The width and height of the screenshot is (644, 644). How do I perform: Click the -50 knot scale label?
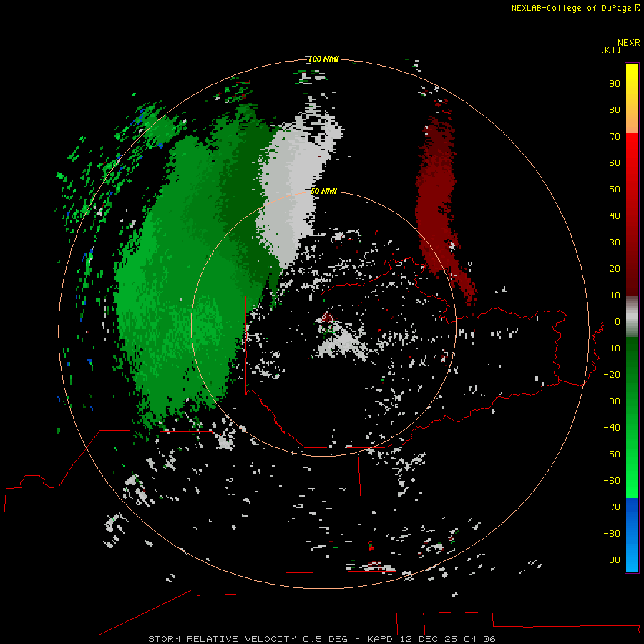(x=612, y=454)
